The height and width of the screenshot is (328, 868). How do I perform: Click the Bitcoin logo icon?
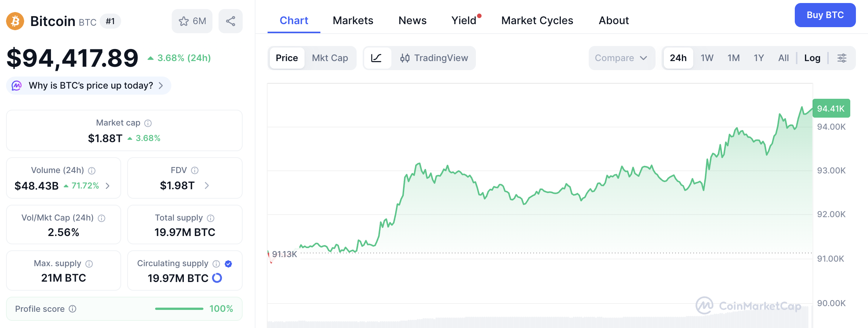[x=15, y=21]
